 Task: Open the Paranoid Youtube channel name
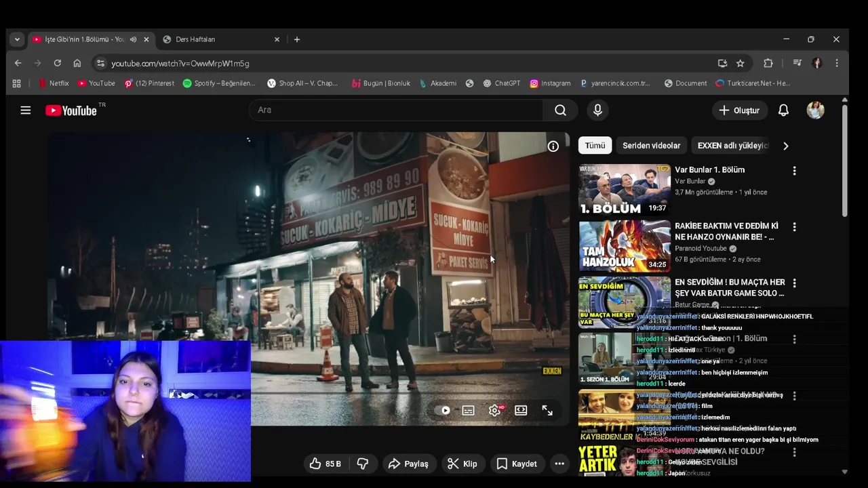pyautogui.click(x=701, y=249)
